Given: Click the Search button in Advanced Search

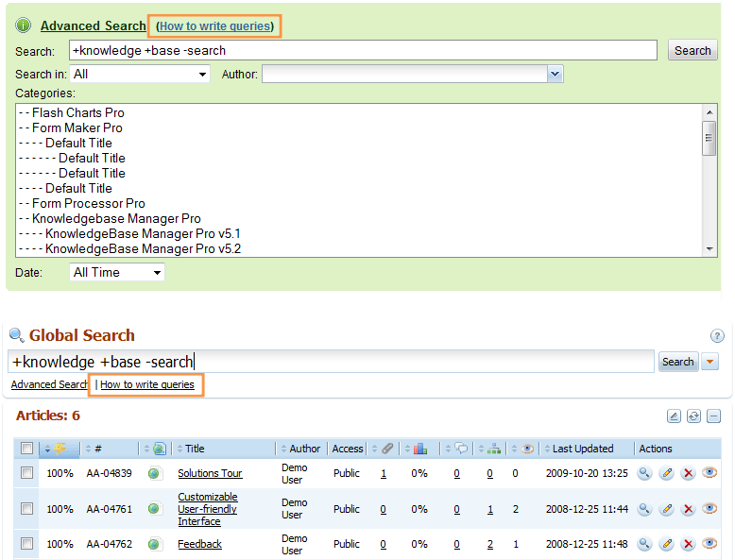Looking at the screenshot, I should 692,50.
